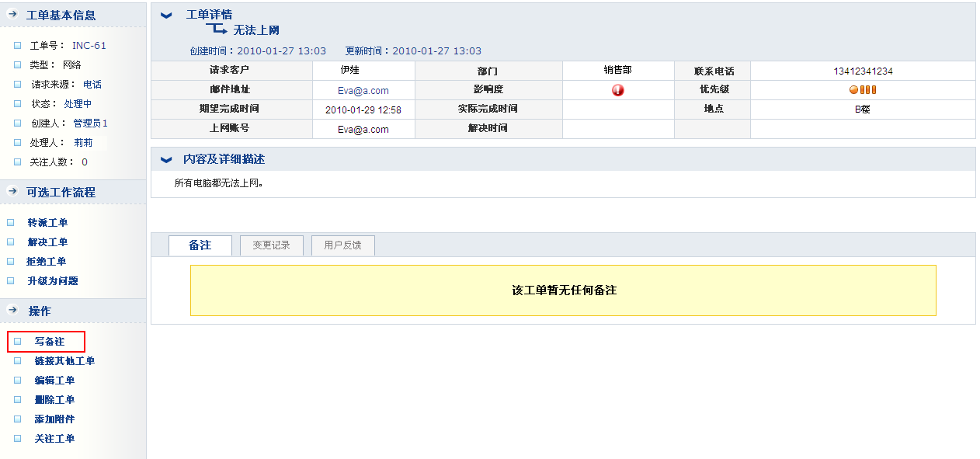Click the orange priority level indicator
Viewport: 980px width, 459px height.
point(863,90)
